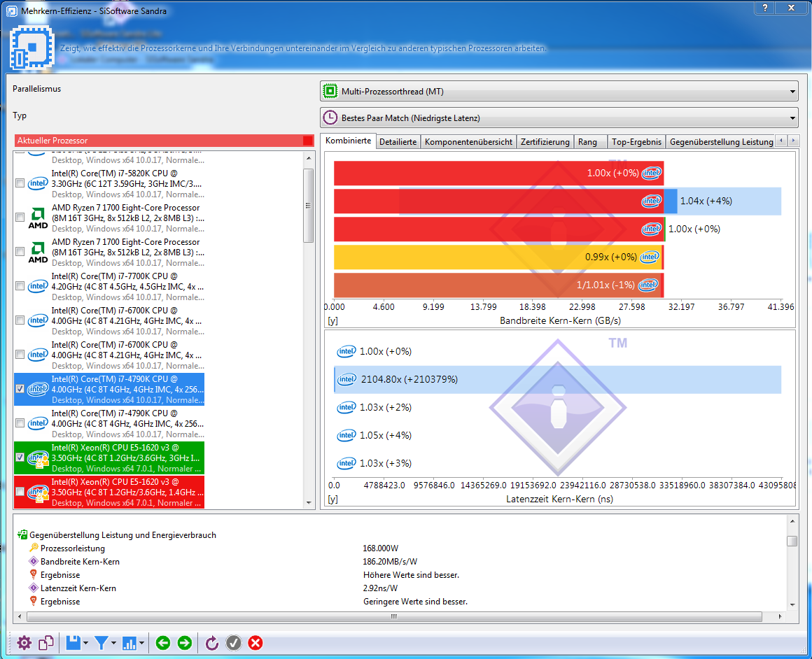This screenshot has width=812, height=659.
Task: Check the second i7-4790K checkbox
Action: pyautogui.click(x=20, y=423)
